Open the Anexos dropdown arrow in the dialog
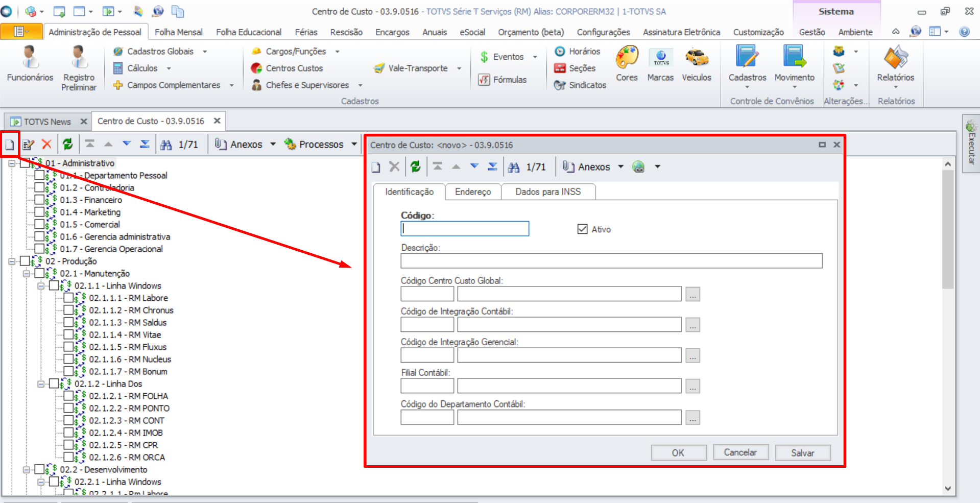This screenshot has width=980, height=503. (x=621, y=166)
